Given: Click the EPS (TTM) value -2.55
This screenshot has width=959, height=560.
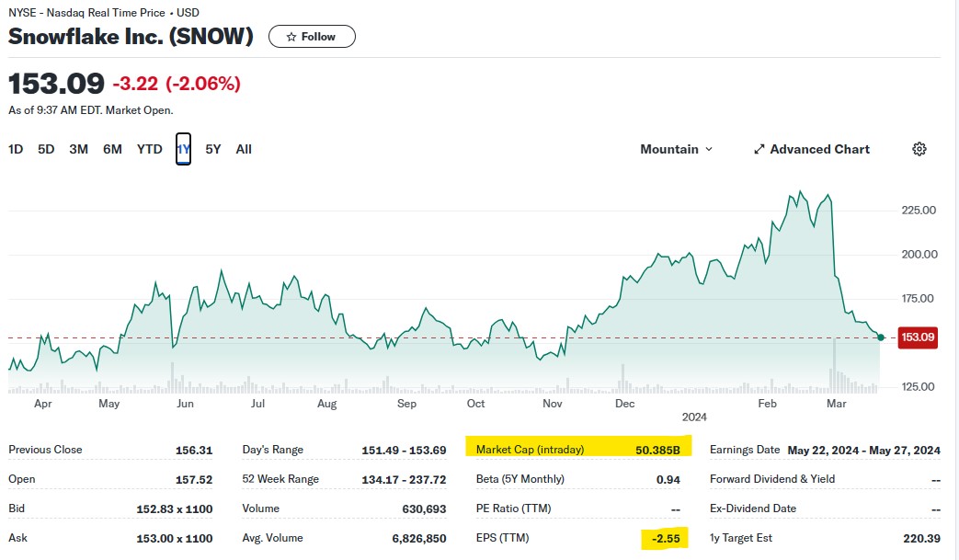Looking at the screenshot, I should (666, 538).
